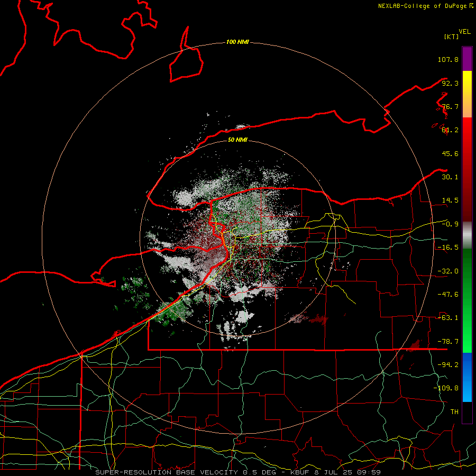Click the VEL legend title

464,32
